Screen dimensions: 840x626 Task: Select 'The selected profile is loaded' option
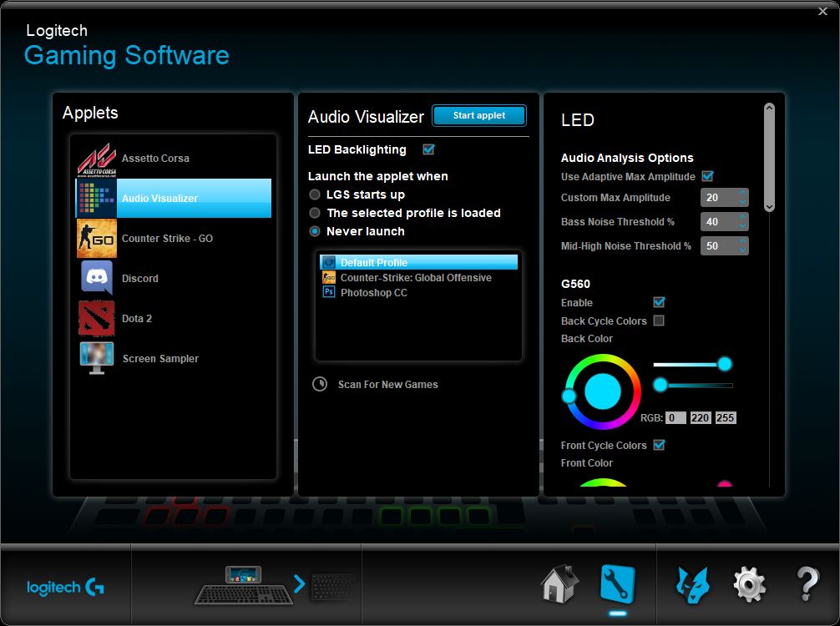click(315, 213)
